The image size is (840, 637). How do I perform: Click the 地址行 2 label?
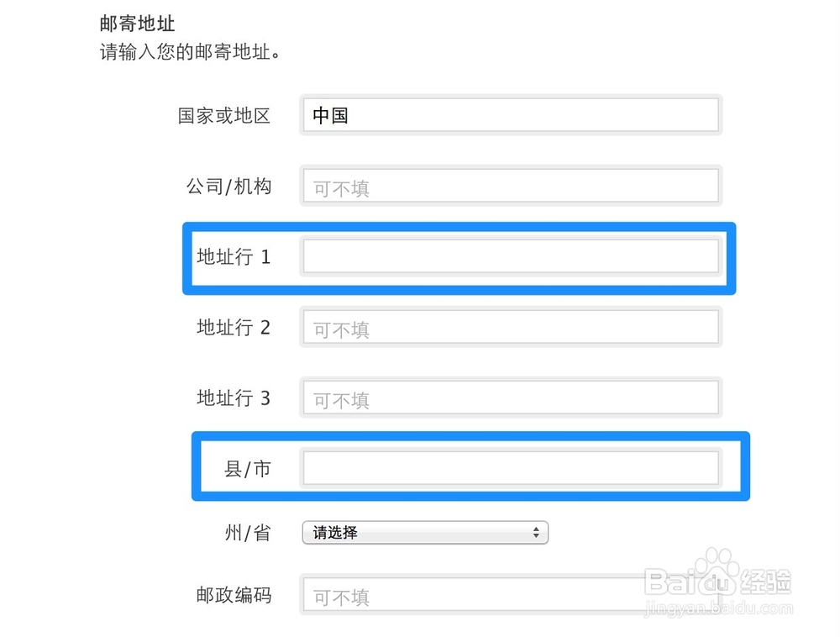coord(234,328)
